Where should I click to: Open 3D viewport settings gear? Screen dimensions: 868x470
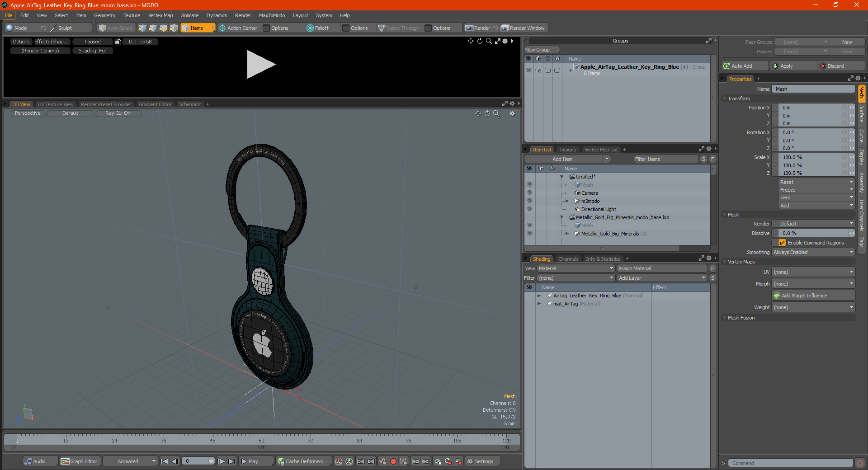(x=512, y=113)
